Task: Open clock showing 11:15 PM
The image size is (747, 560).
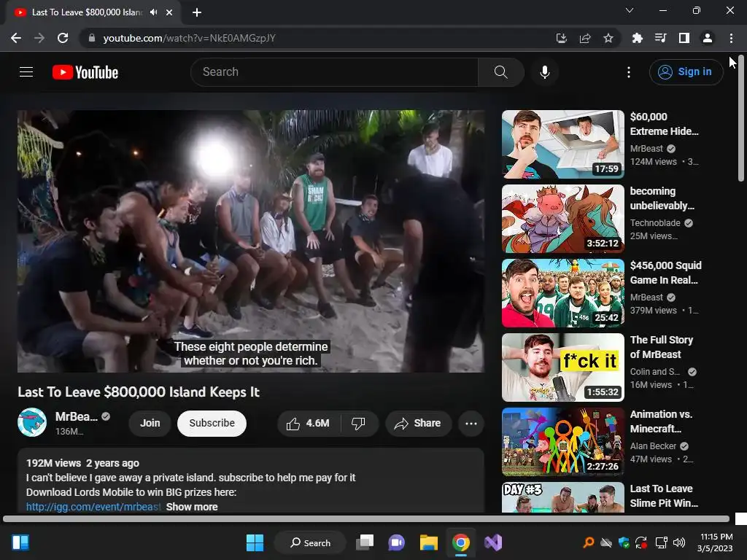Action: [x=715, y=542]
